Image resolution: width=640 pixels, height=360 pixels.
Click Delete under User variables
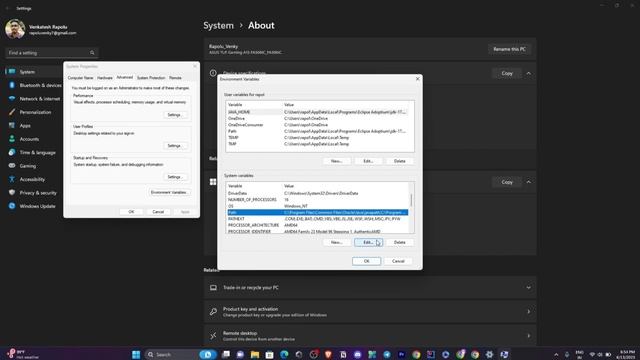400,161
